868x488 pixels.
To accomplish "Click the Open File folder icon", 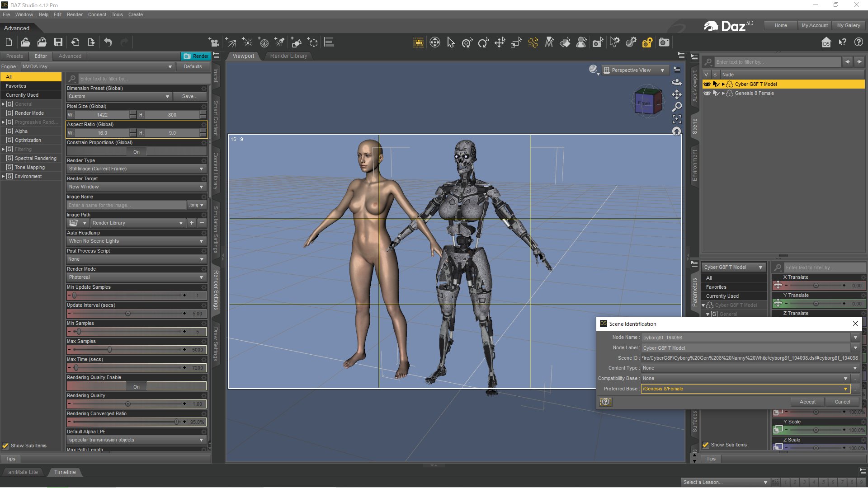I will [25, 42].
